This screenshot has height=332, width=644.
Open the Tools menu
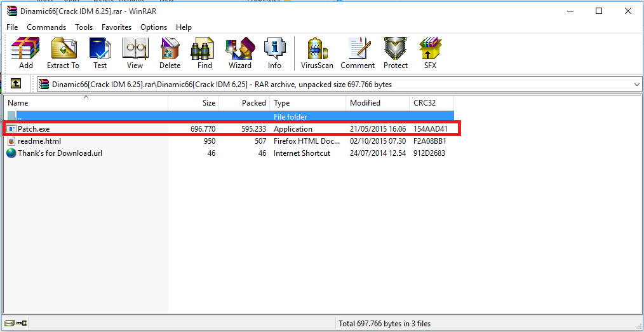click(84, 27)
